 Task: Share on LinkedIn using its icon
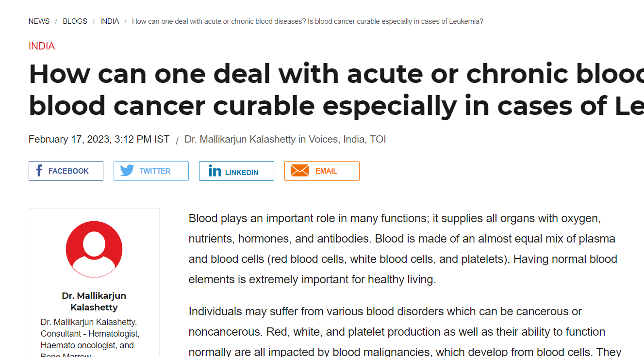(215, 171)
